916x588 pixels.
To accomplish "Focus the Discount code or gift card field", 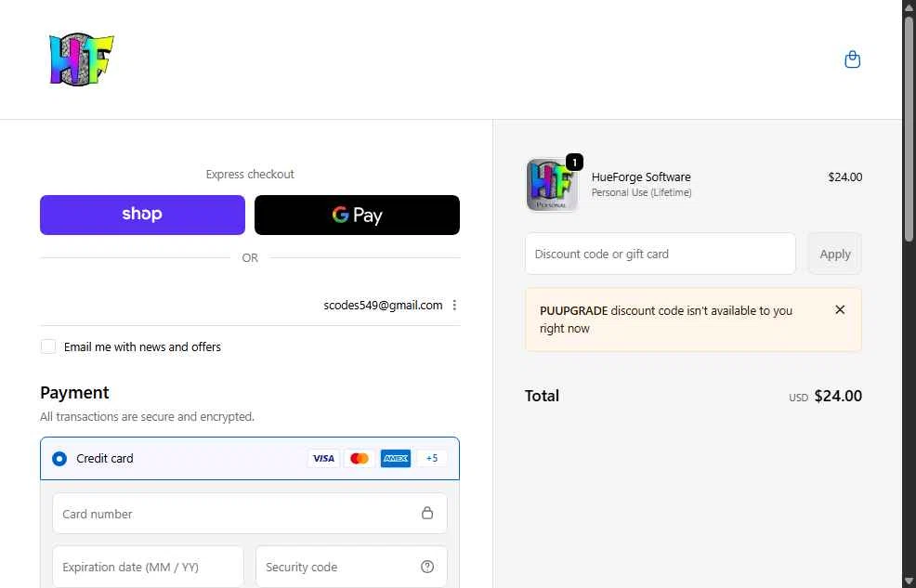I will click(661, 254).
